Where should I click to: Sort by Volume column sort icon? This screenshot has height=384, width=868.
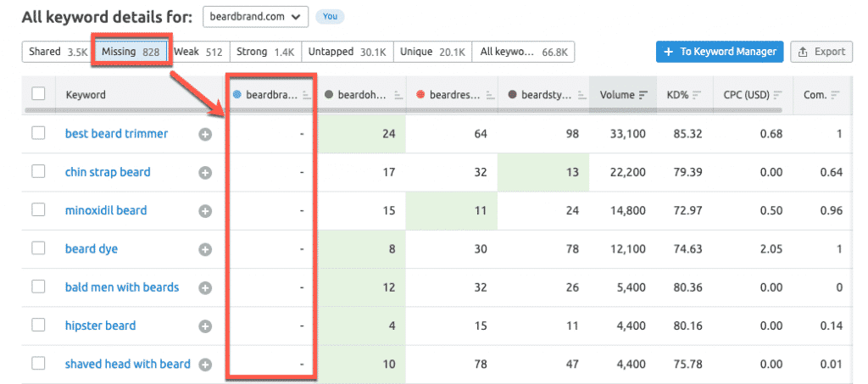644,95
